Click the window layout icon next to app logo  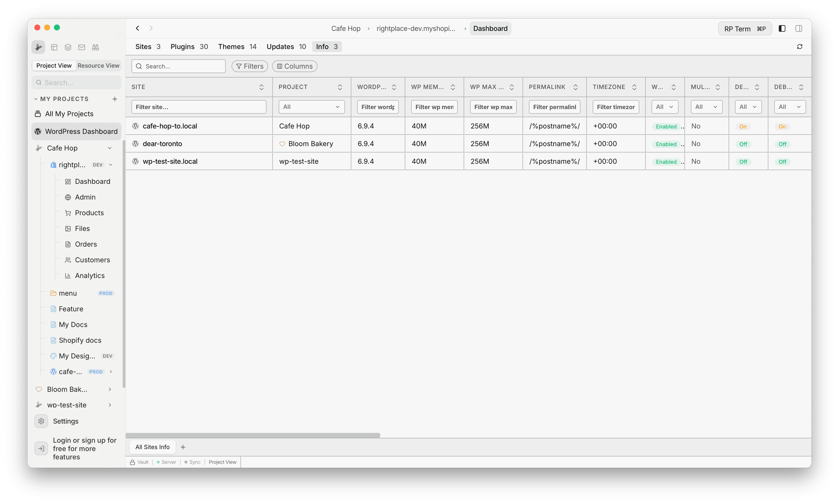pyautogui.click(x=54, y=47)
